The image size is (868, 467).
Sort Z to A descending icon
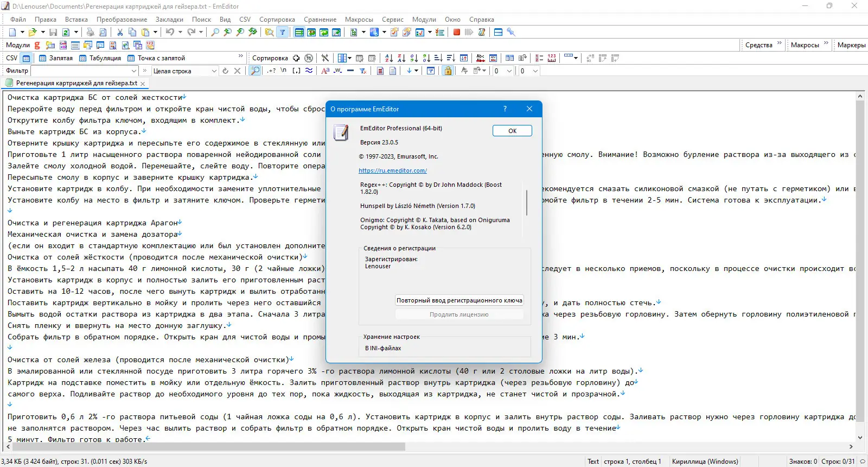[401, 58]
